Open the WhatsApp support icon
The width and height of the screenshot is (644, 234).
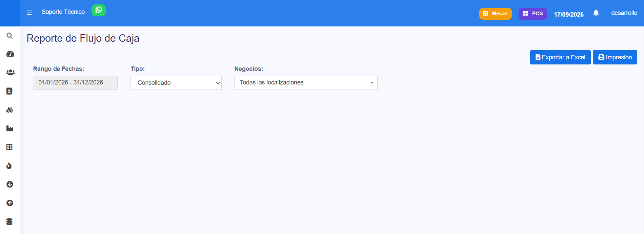click(99, 10)
